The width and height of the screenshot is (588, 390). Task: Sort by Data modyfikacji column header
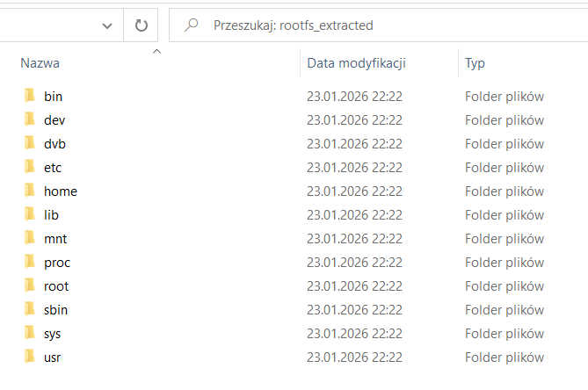click(x=356, y=63)
